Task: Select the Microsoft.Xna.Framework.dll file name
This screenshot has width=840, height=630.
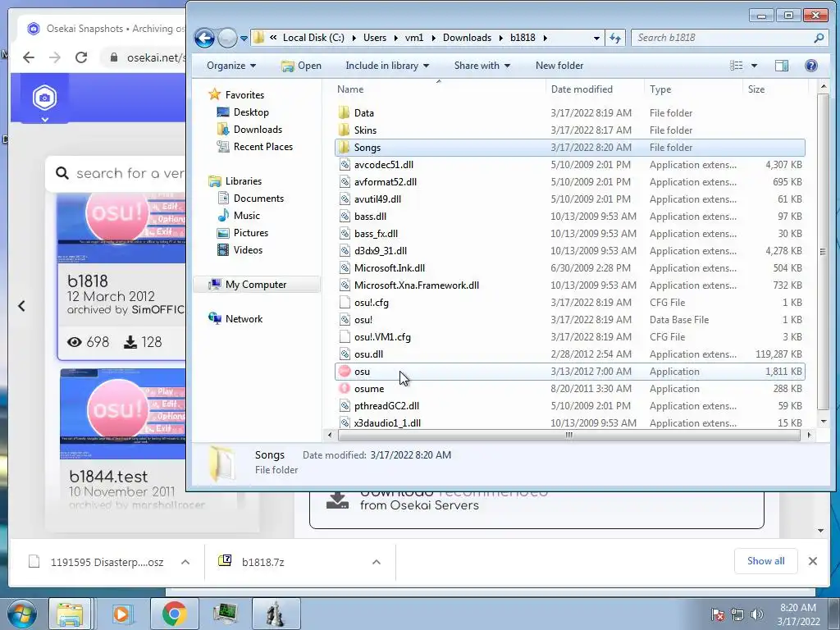Action: 416,285
